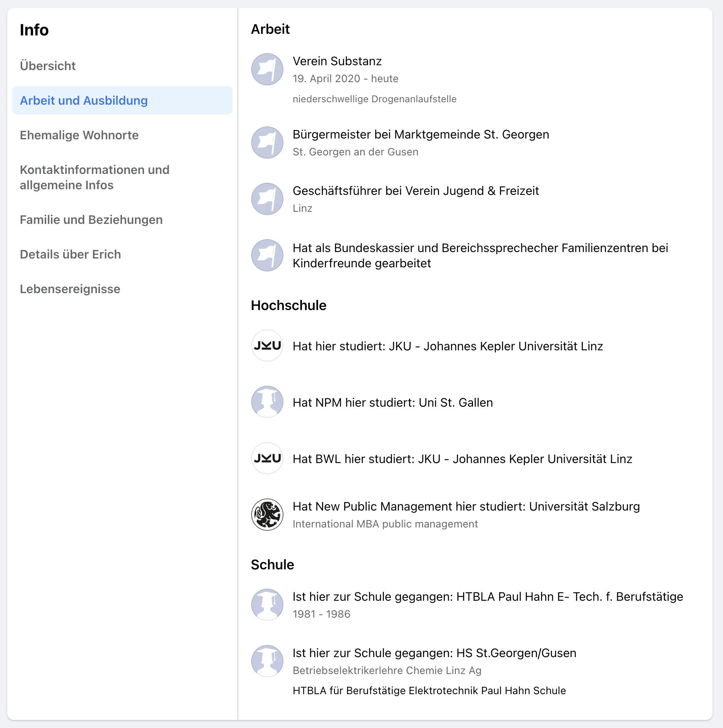Open HTBLA Paul Hahn E- Tech. f. Berufstätige link

pyautogui.click(x=488, y=597)
